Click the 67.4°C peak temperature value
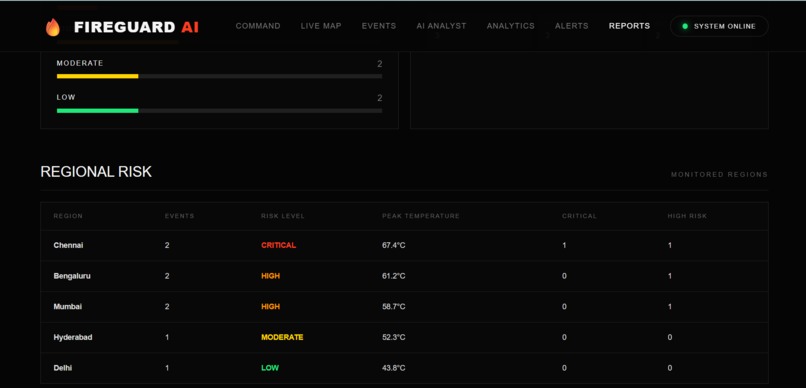The height and width of the screenshot is (388, 806). (394, 246)
